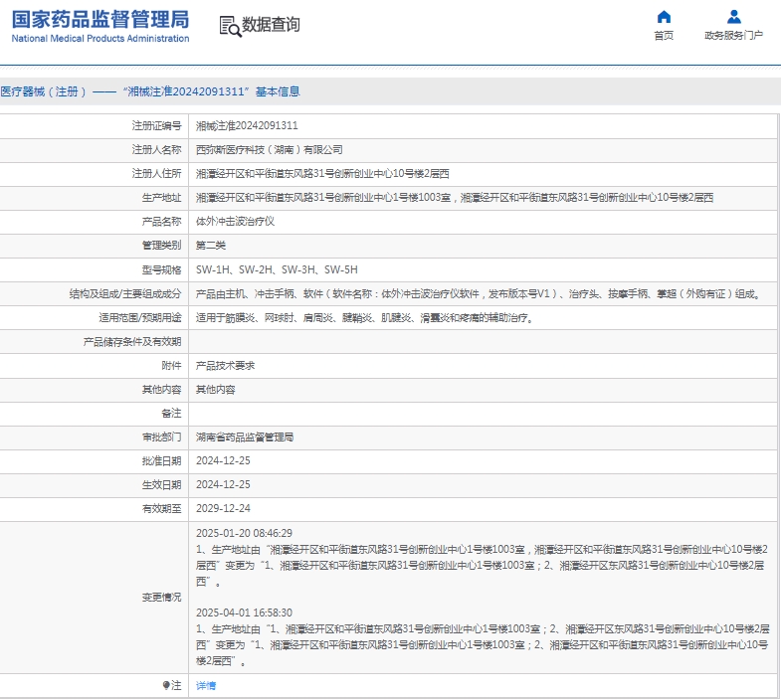Click the 生效日期 value 2024-12-25
The height and width of the screenshot is (700, 781).
pyautogui.click(x=223, y=485)
